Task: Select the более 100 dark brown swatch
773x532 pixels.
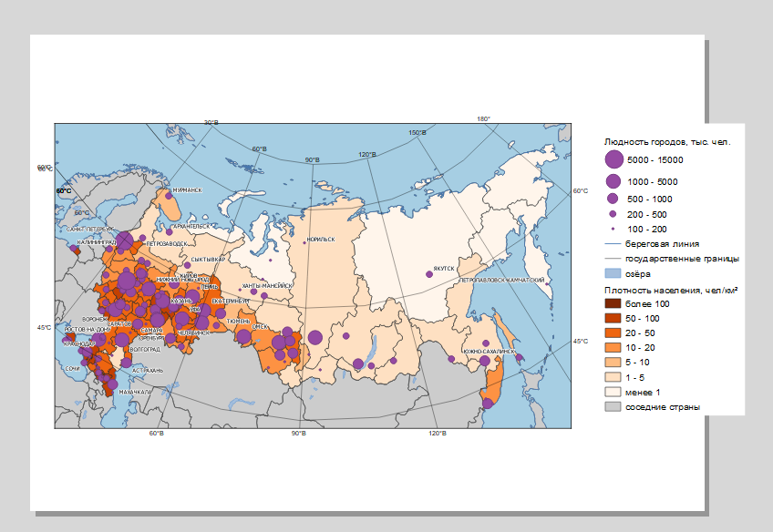Action: [x=613, y=303]
